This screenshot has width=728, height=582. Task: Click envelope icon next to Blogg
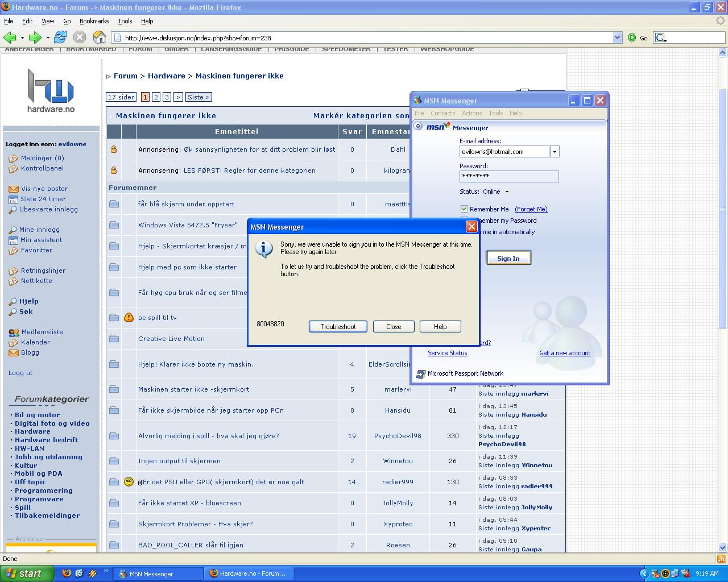tap(14, 352)
